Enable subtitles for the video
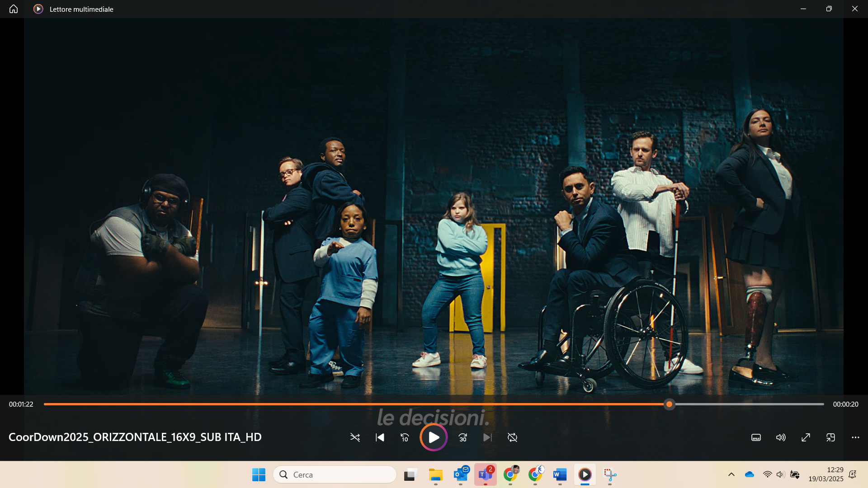The width and height of the screenshot is (868, 488). 755,437
